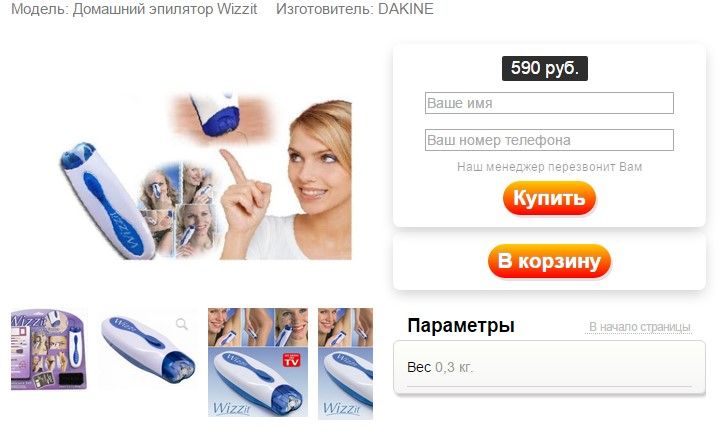Click the woman's face in main image
The height and width of the screenshot is (437, 725).
click(320, 161)
